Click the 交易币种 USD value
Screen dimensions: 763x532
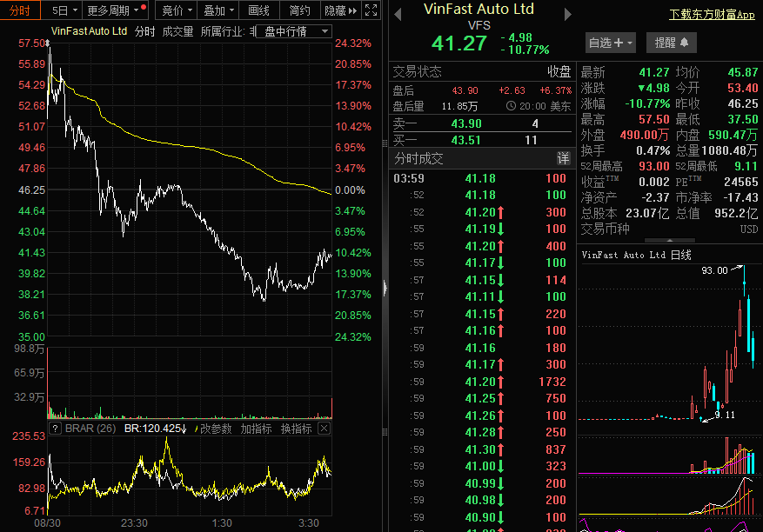pyautogui.click(x=749, y=229)
